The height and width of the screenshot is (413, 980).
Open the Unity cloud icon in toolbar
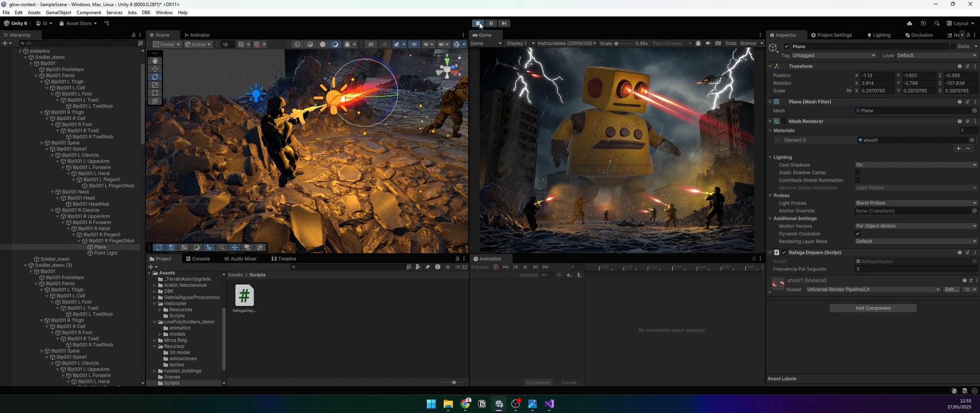(909, 23)
